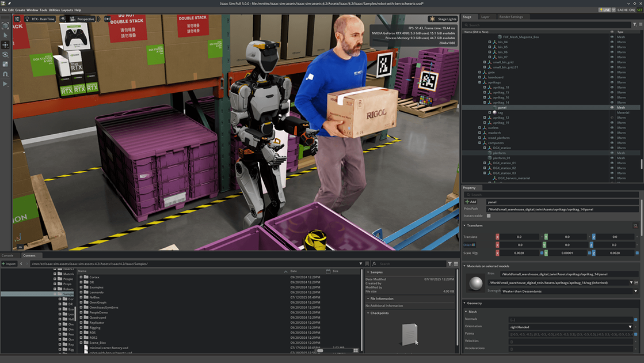Collapse the apriltag_14 tree node

click(x=485, y=103)
